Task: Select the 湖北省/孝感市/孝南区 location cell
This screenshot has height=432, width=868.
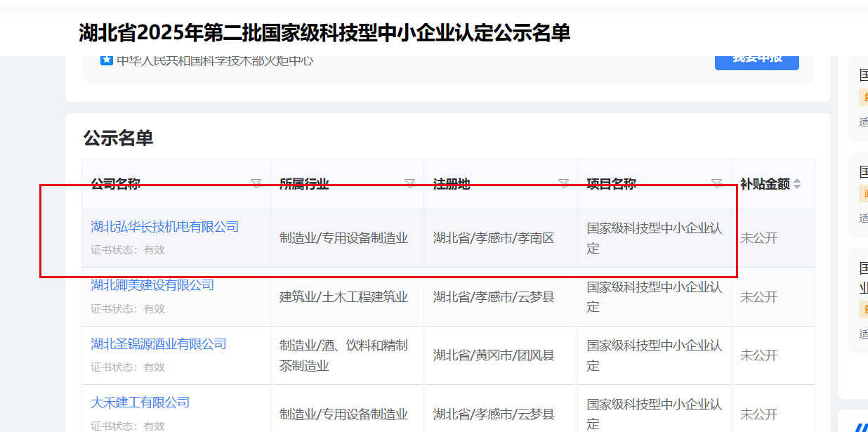Action: point(494,238)
